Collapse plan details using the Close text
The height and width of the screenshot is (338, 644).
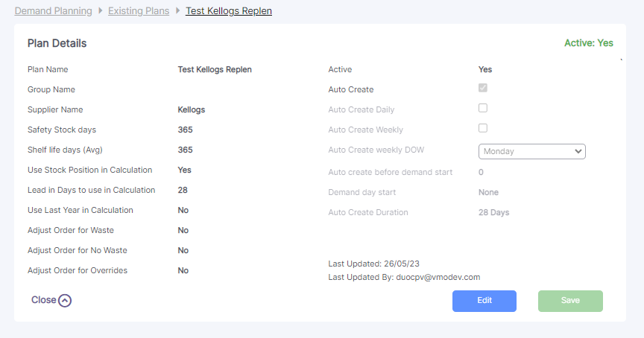click(x=43, y=300)
